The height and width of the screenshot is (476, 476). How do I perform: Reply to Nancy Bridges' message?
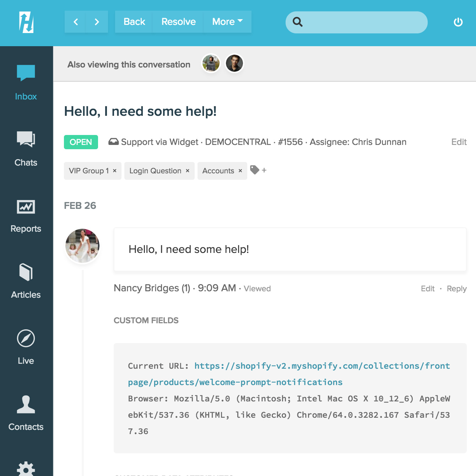[x=457, y=288]
